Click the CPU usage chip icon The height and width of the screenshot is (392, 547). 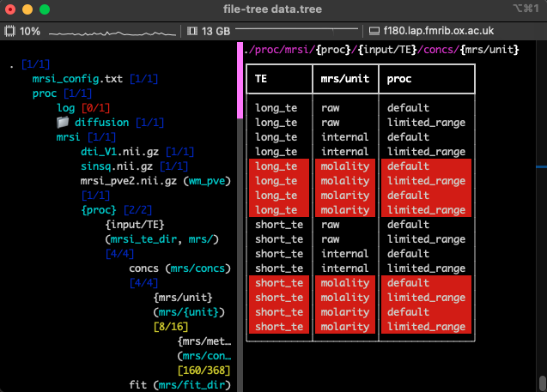coord(10,32)
